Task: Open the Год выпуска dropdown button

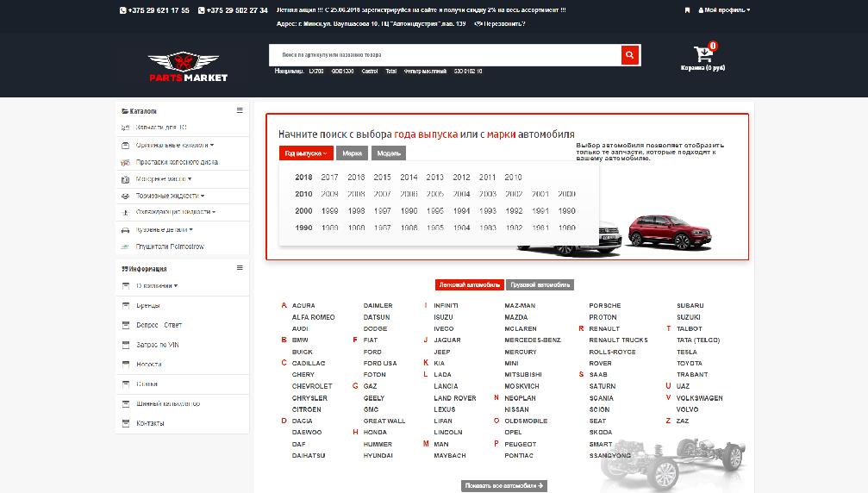Action: click(x=306, y=153)
